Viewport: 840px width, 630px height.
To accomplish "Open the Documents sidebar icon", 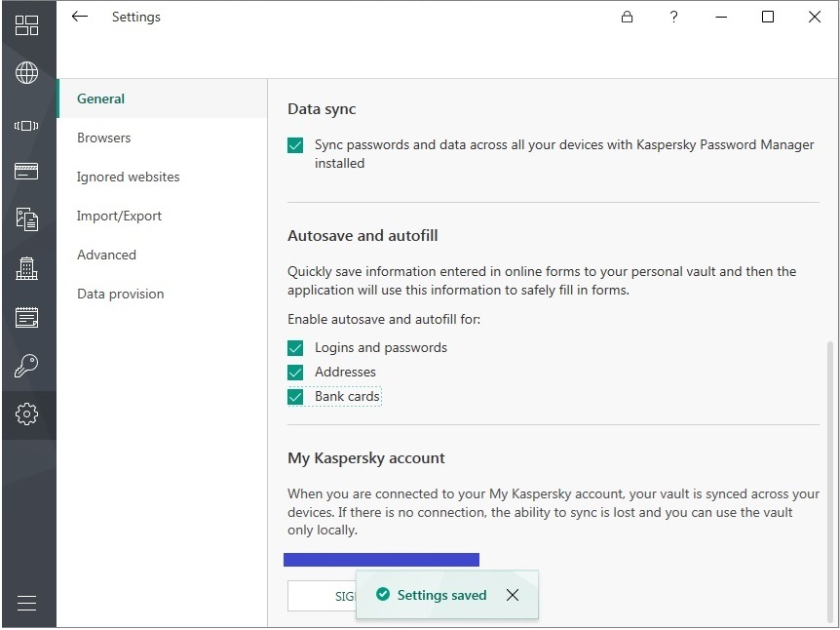I will point(27,219).
